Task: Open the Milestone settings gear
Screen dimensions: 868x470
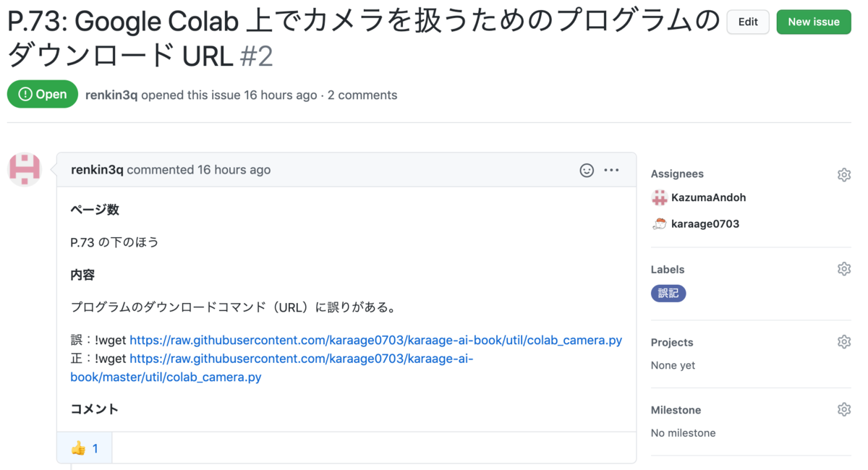Action: [843, 410]
